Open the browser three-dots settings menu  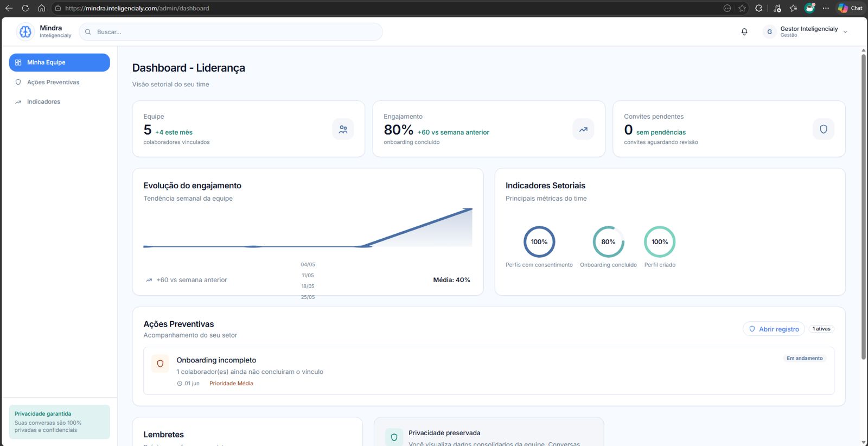826,8
